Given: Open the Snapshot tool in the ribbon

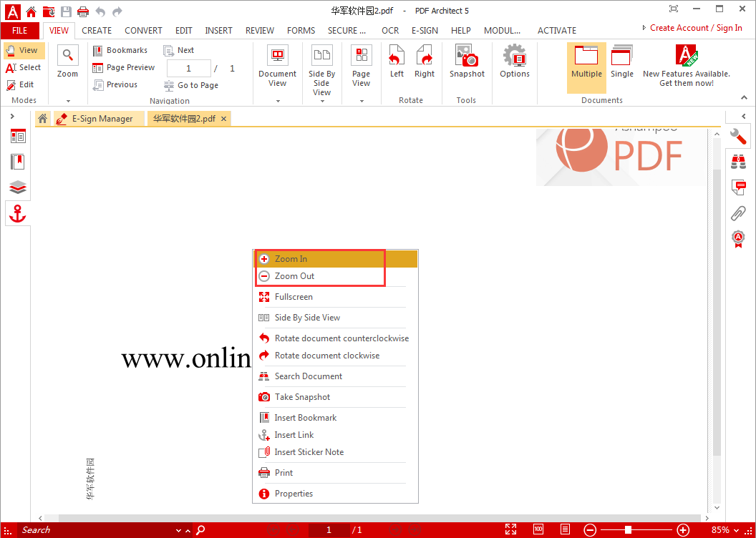Looking at the screenshot, I should 467,62.
